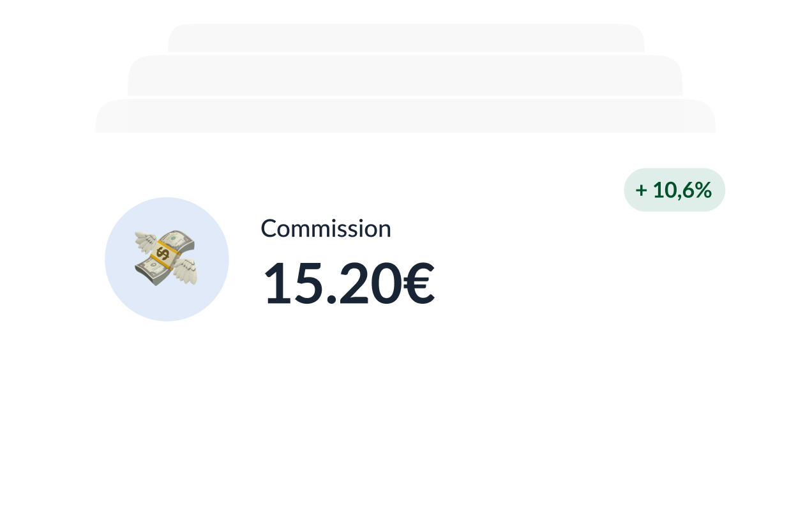
Task: Click the percent sign in green badge
Action: point(703,190)
